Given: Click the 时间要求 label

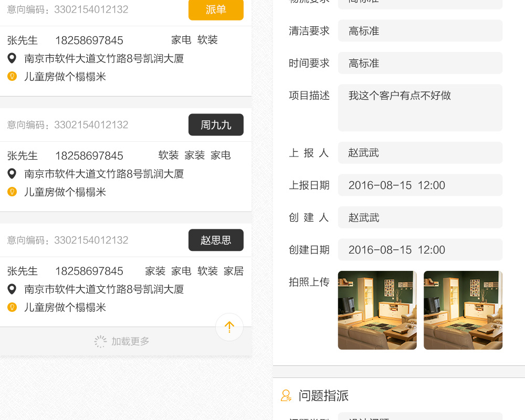Looking at the screenshot, I should point(309,63).
